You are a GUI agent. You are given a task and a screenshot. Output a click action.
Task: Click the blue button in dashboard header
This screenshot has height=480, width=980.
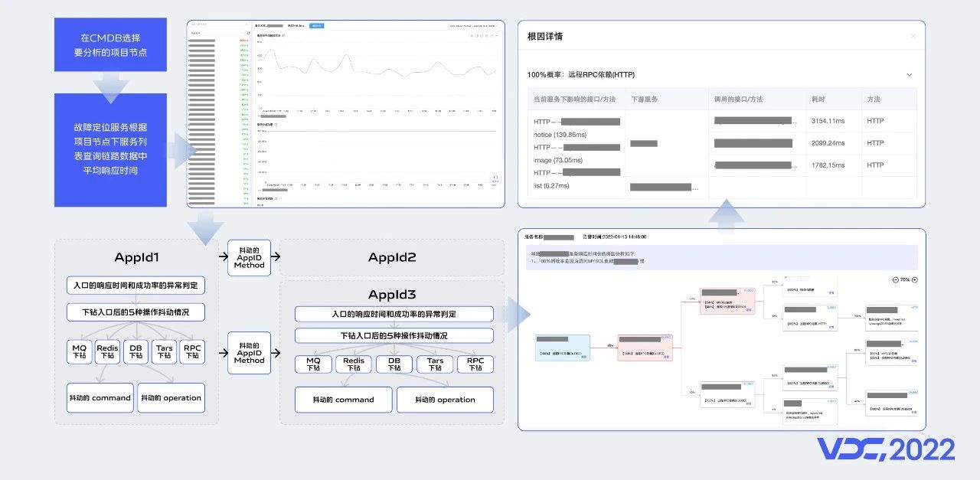pyautogui.click(x=315, y=25)
